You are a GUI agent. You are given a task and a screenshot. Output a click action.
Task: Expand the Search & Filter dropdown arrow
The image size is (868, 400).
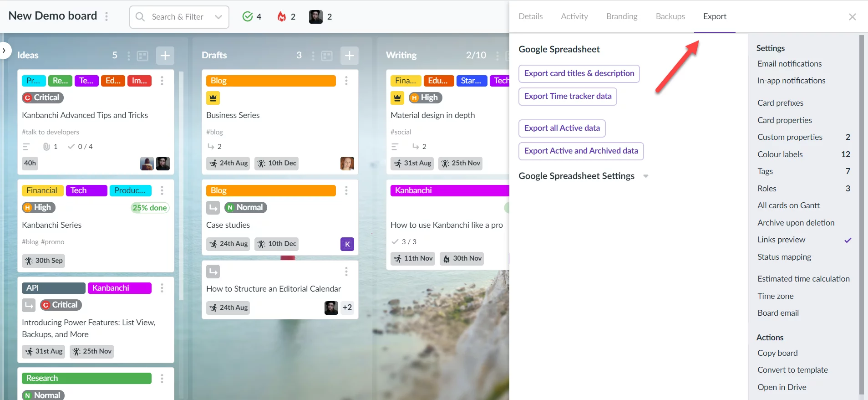(218, 17)
